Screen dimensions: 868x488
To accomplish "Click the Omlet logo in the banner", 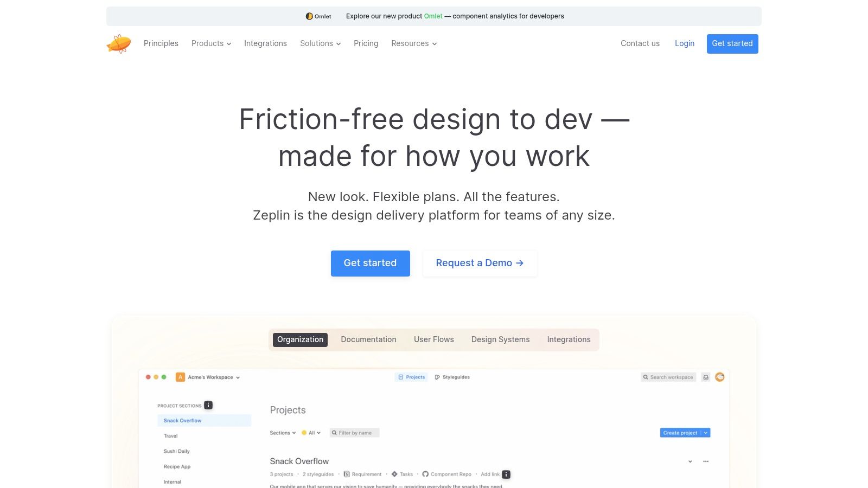I will pos(318,16).
